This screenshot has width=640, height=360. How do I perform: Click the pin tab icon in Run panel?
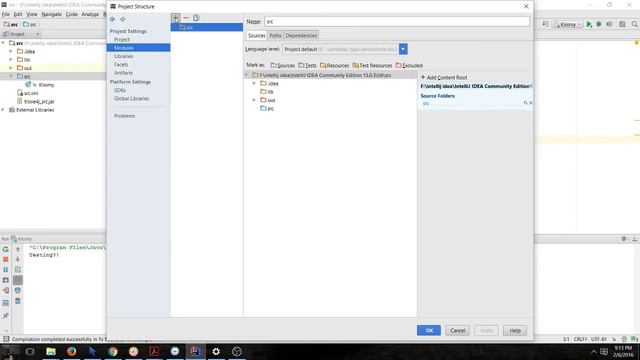6,316
